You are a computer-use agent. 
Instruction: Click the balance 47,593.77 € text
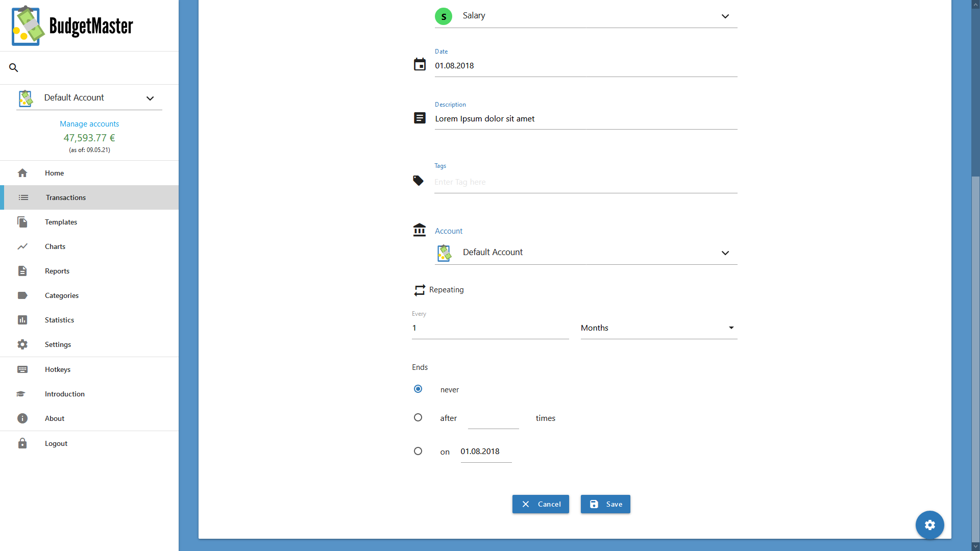tap(89, 138)
